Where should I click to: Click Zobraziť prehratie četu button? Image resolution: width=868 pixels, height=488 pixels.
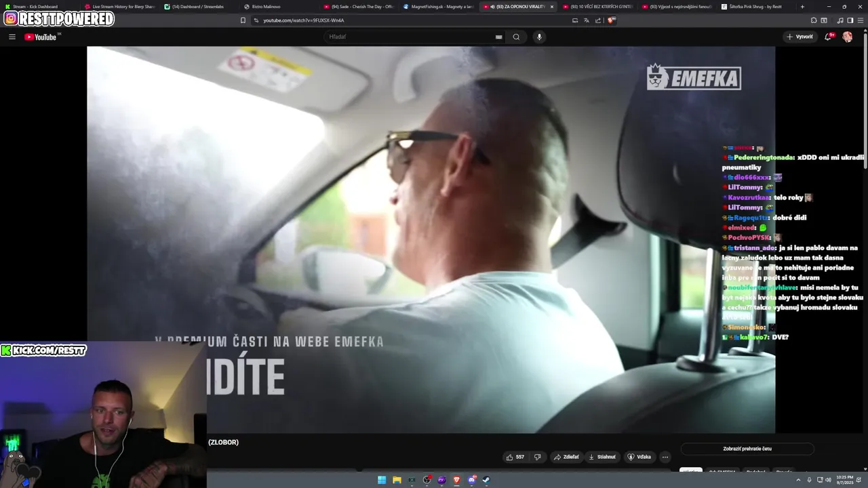point(747,449)
